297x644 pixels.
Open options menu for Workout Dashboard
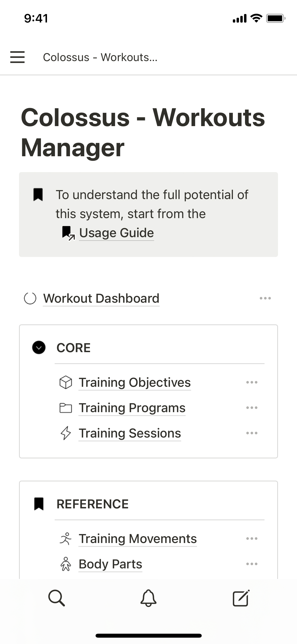point(265,298)
